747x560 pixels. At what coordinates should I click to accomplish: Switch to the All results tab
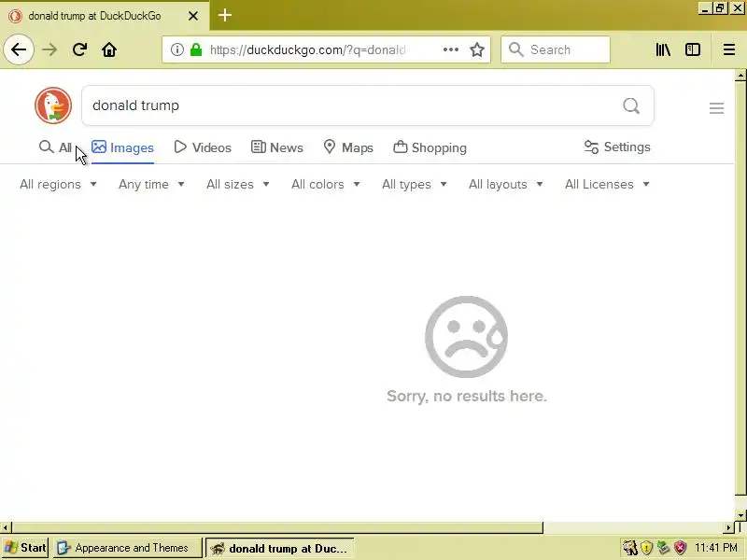55,147
